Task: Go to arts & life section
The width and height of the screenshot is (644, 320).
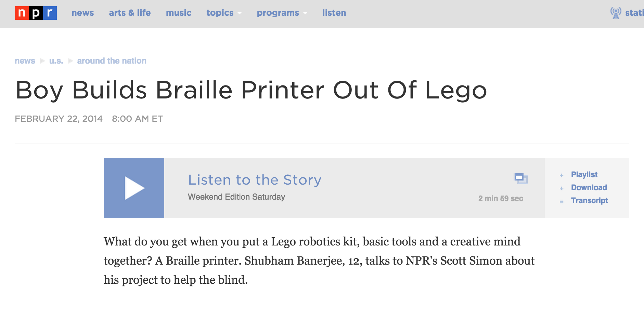Action: click(130, 13)
